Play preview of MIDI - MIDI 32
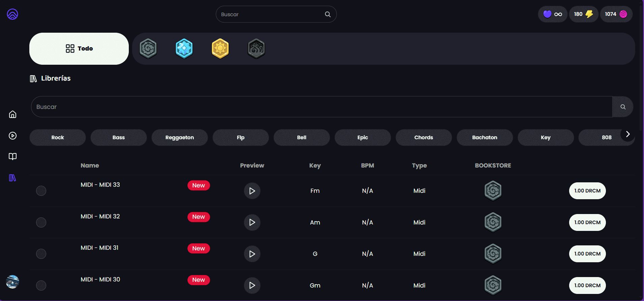This screenshot has width=644, height=301. 252,222
